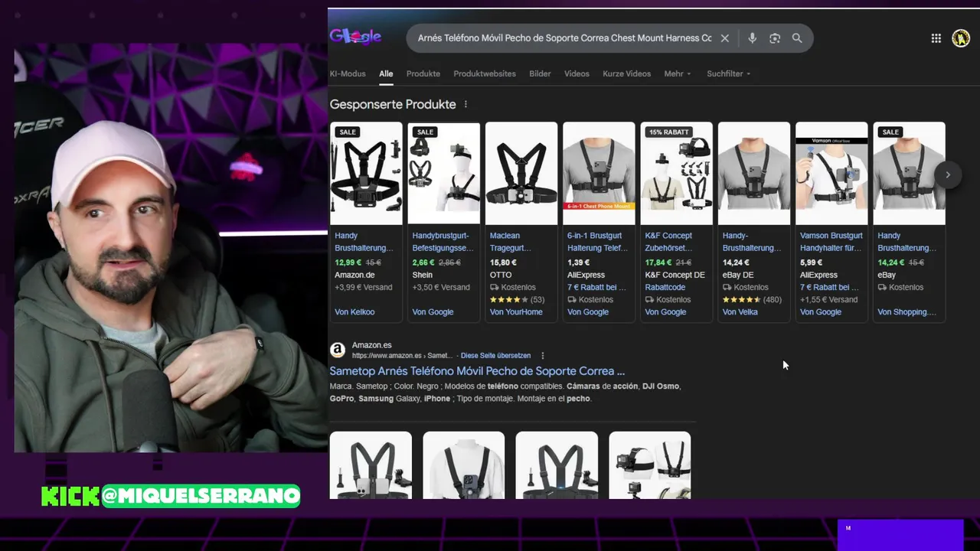Click the magnifier search button
The image size is (980, 551).
[x=797, y=38]
